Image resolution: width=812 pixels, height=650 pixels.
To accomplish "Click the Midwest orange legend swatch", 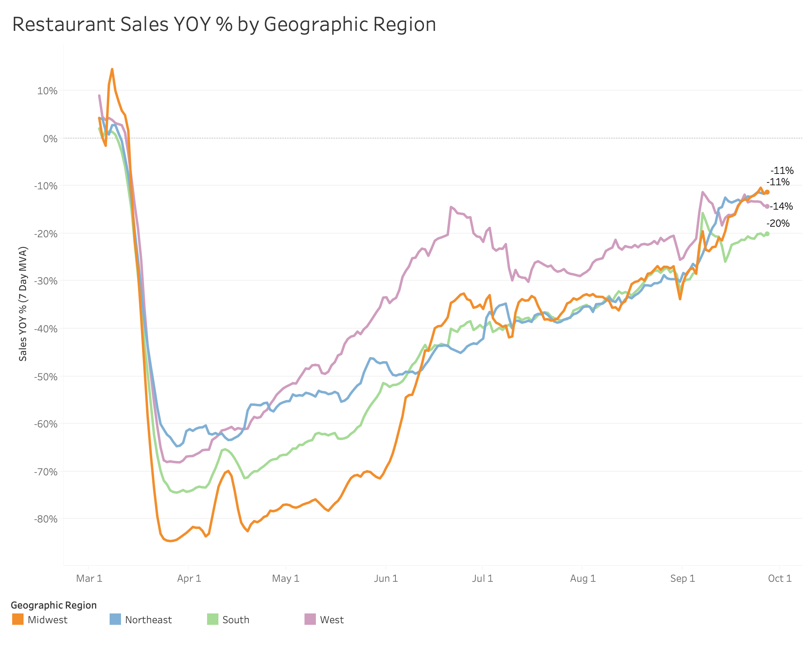I will pos(18,619).
